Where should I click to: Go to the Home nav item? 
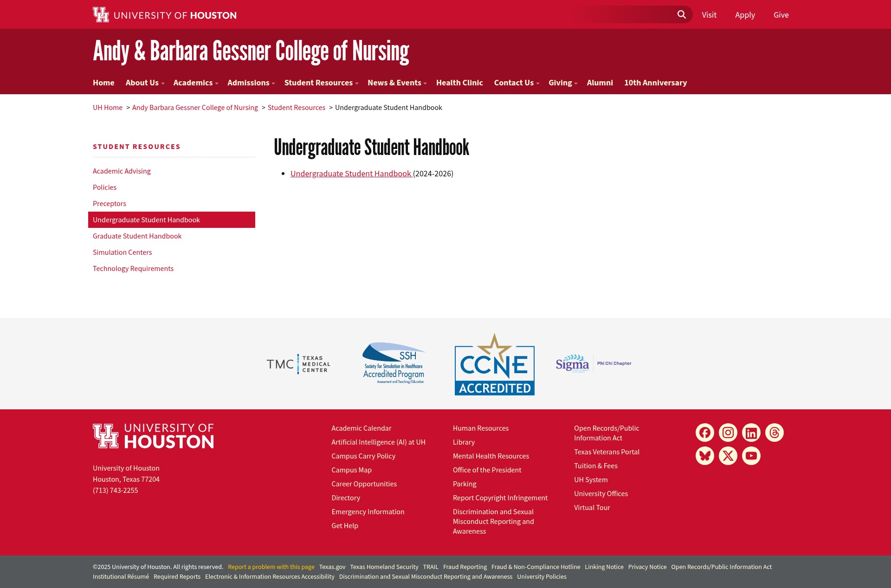103,83
